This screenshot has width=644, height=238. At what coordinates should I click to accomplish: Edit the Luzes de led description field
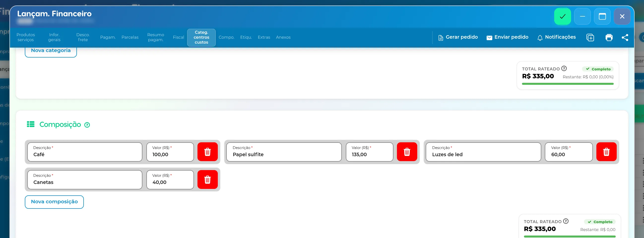tap(483, 152)
